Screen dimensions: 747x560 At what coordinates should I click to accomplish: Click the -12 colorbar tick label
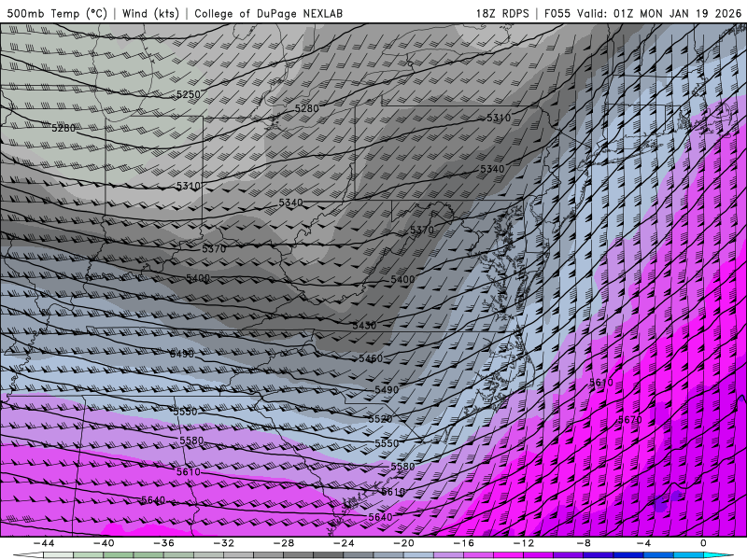pos(524,543)
